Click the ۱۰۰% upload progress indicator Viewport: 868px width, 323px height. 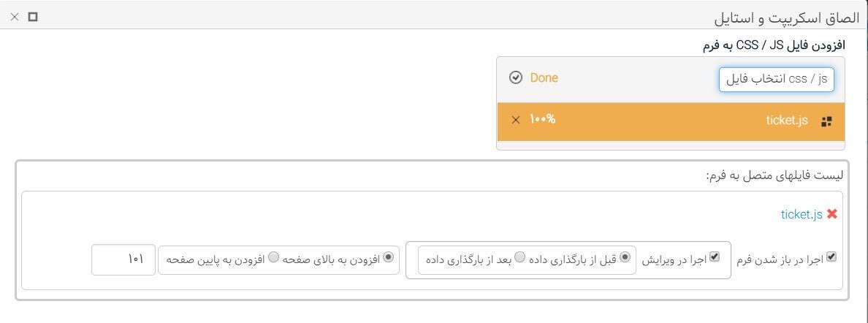pos(542,120)
